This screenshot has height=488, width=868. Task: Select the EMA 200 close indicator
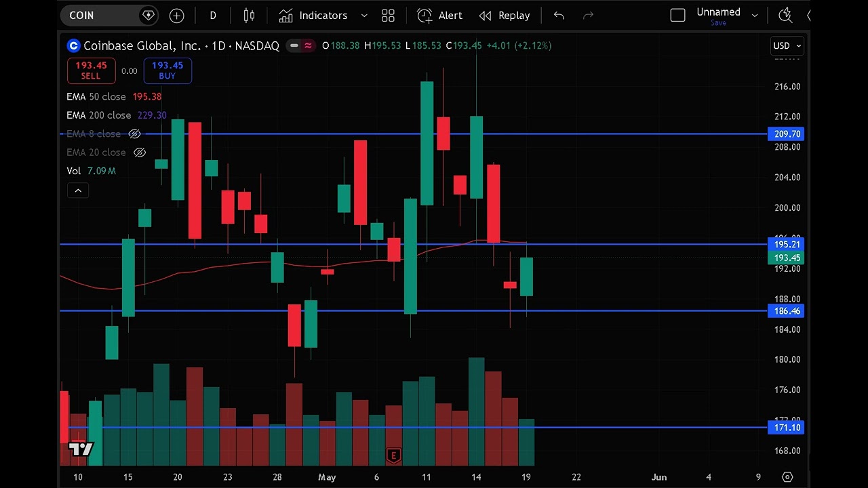[99, 115]
